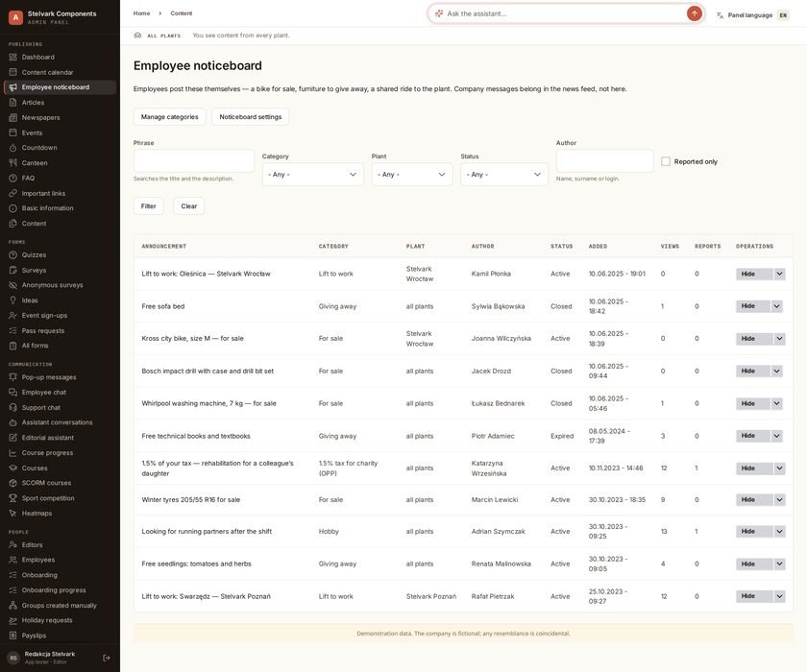Expand operations arrow for Lift to work Swarzędz

pyautogui.click(x=780, y=596)
